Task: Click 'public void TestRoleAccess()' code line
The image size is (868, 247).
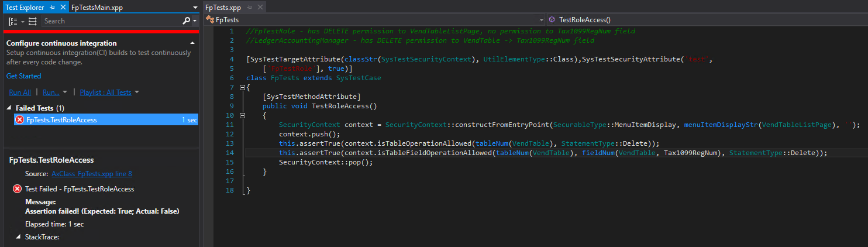Action: pos(320,106)
